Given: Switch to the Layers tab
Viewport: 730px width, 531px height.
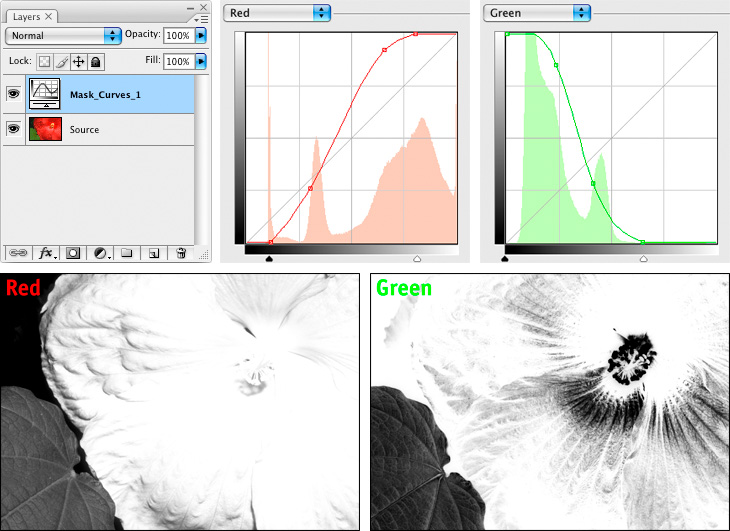Looking at the screenshot, I should click(x=26, y=17).
